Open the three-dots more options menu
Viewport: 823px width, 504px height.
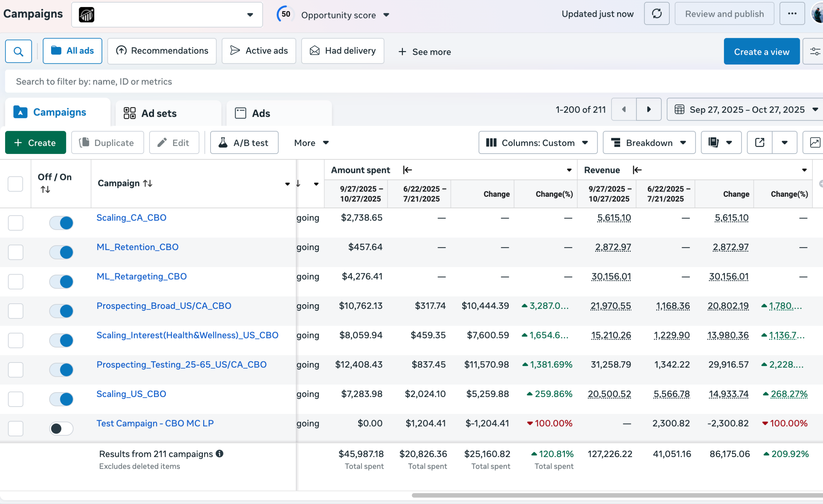coord(791,14)
